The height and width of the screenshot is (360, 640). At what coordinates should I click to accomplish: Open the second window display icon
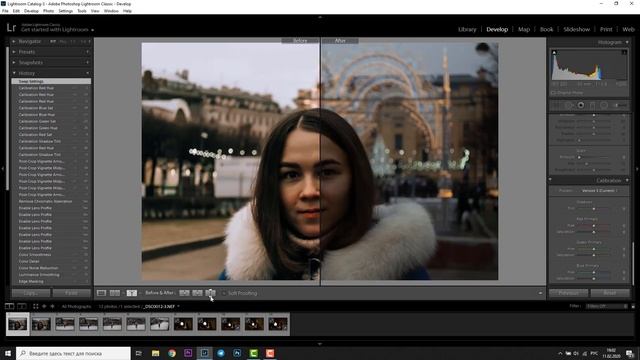coord(22,306)
